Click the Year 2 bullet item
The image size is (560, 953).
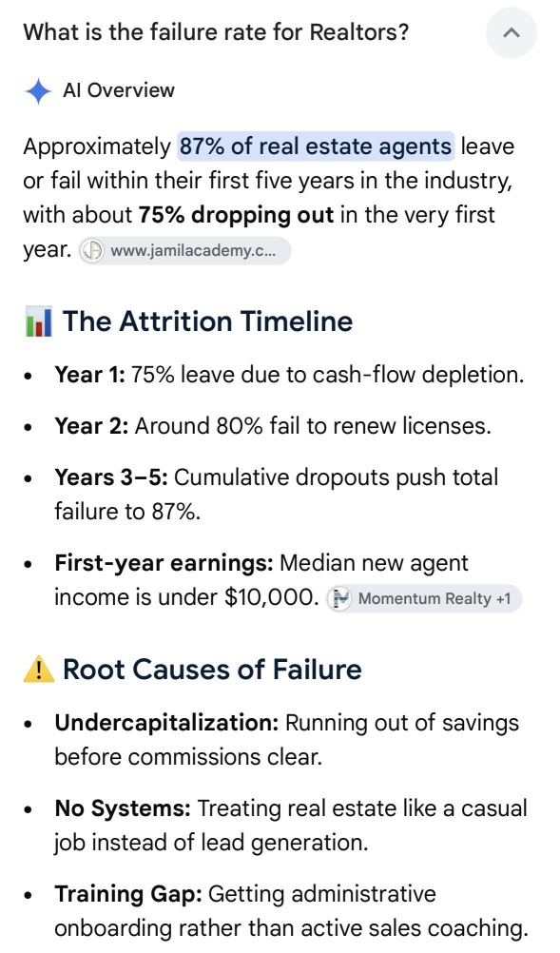coord(273,426)
